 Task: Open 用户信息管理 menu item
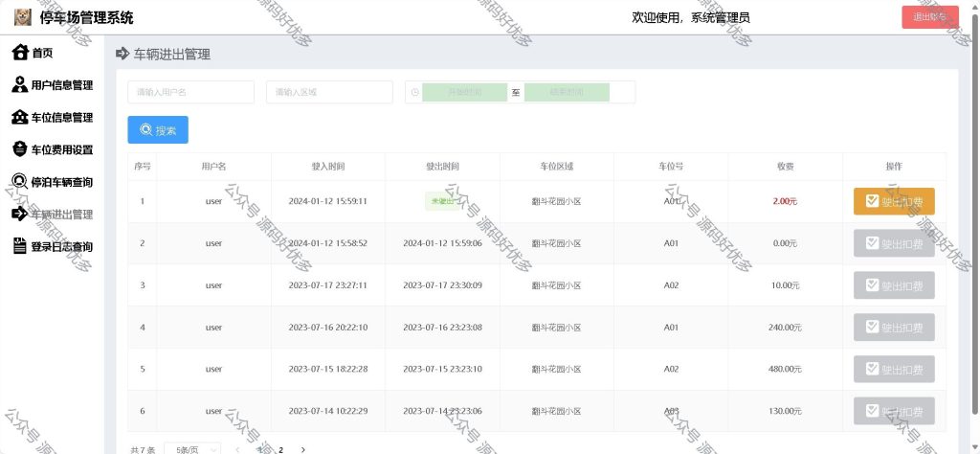(x=62, y=85)
